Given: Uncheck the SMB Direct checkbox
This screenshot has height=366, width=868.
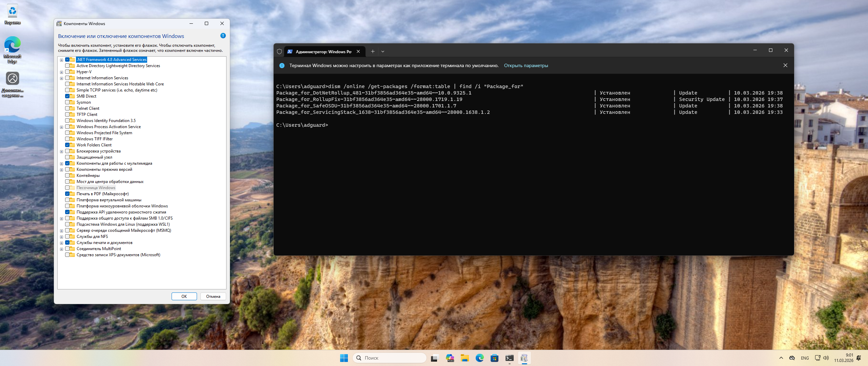Looking at the screenshot, I should (67, 96).
